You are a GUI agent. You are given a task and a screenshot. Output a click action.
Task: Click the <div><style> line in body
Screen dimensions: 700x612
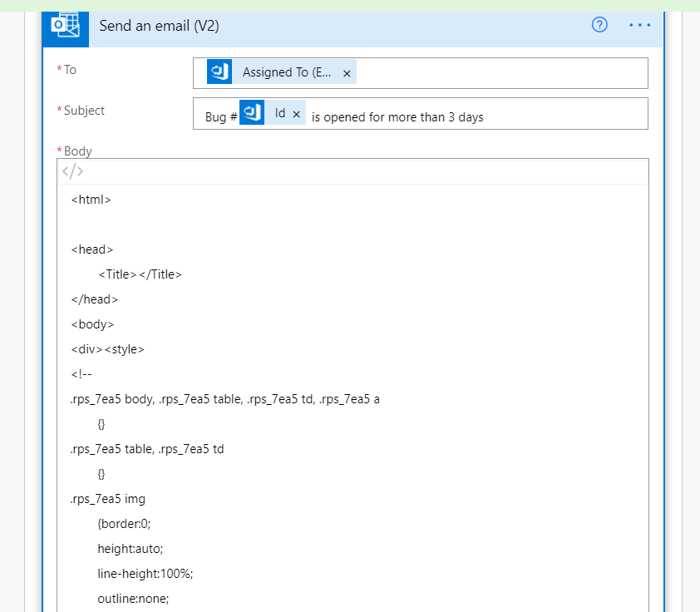(107, 349)
